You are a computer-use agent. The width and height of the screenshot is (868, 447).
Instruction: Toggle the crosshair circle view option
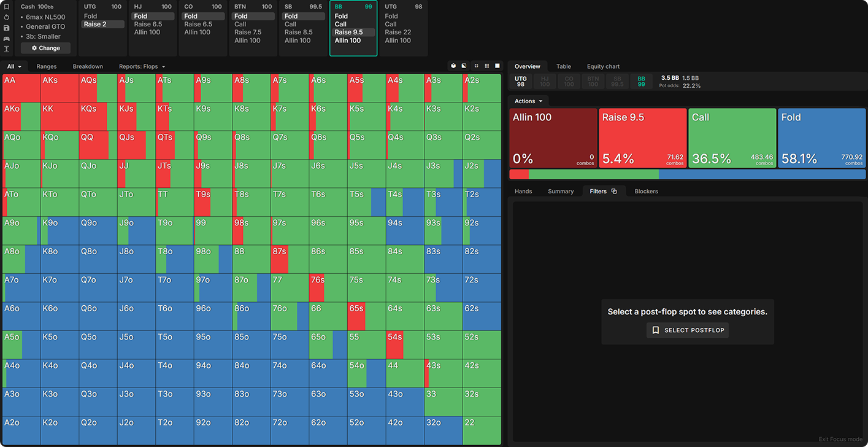[x=476, y=66]
